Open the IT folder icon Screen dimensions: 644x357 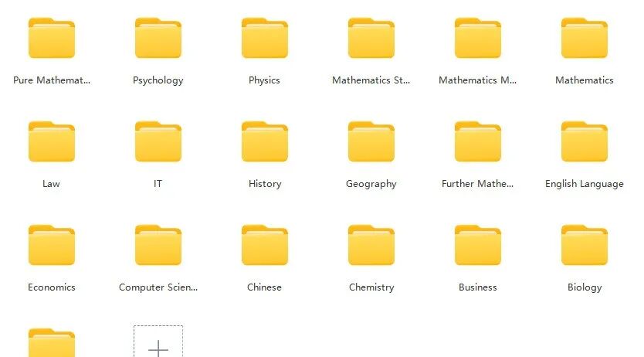click(x=158, y=141)
